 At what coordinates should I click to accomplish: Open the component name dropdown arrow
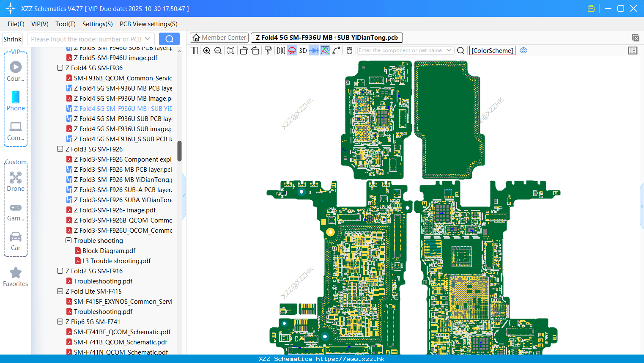tap(449, 50)
